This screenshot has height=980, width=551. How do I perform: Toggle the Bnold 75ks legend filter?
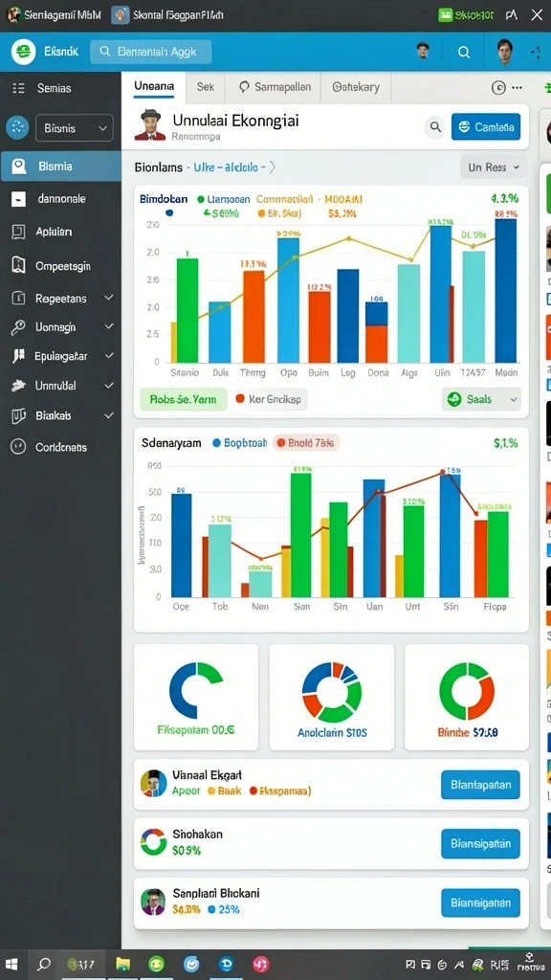306,442
